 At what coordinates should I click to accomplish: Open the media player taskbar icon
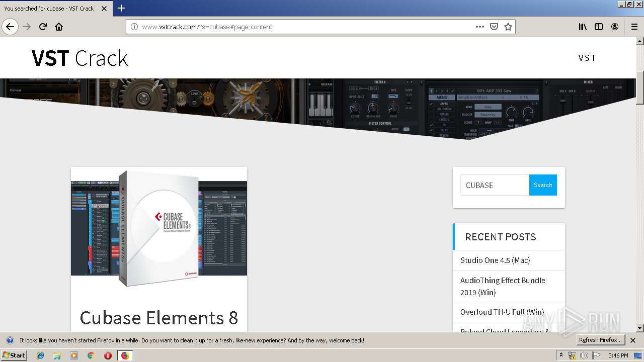click(74, 355)
